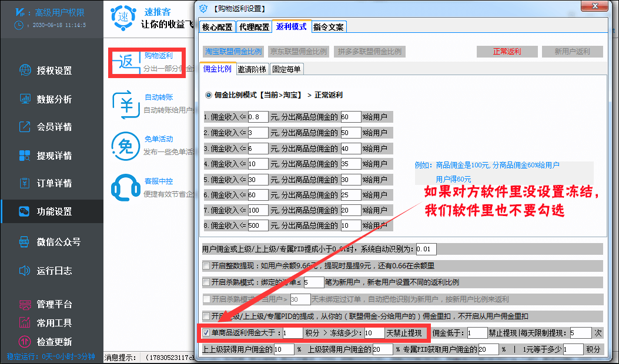Click the 每天限制提现 count field
Image resolution: width=619 pixels, height=364 pixels.
(x=581, y=333)
